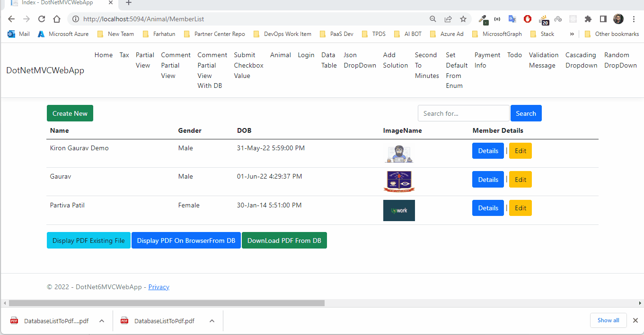
Task: Click the address bar URL
Action: point(143,19)
